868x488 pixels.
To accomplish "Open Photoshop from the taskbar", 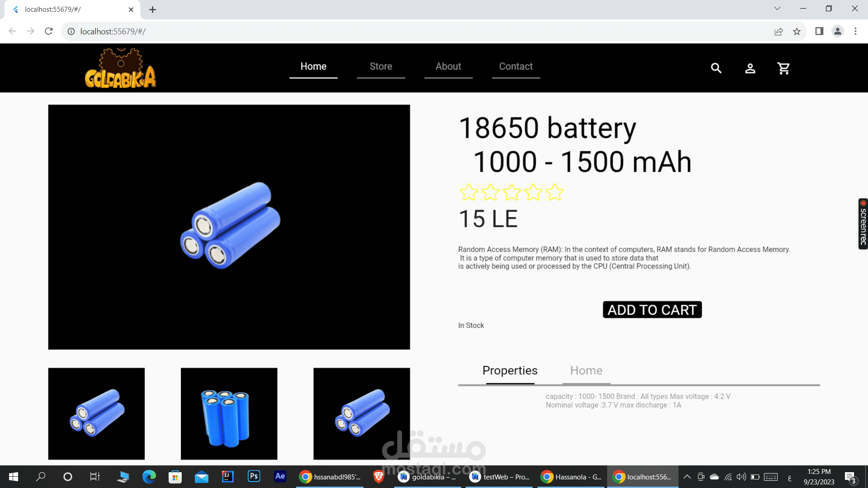I will [254, 476].
